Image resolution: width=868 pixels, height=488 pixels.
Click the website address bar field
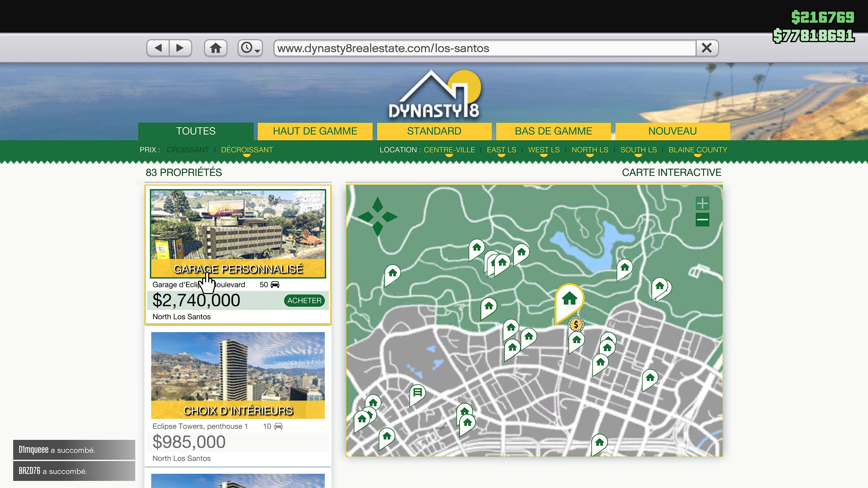click(x=485, y=48)
